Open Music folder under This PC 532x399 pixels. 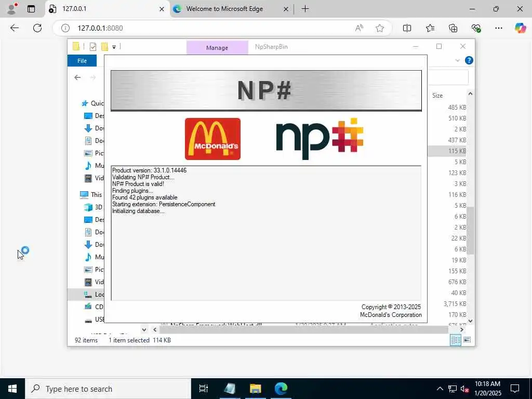94,257
